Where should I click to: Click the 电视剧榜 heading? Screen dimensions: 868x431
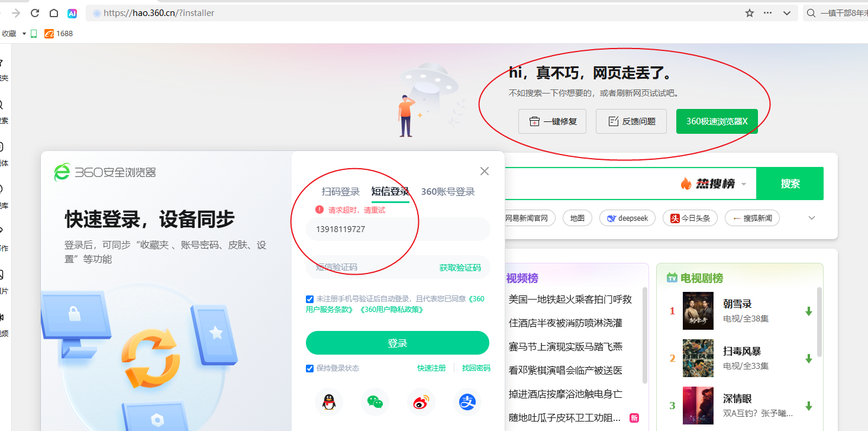[x=702, y=278]
